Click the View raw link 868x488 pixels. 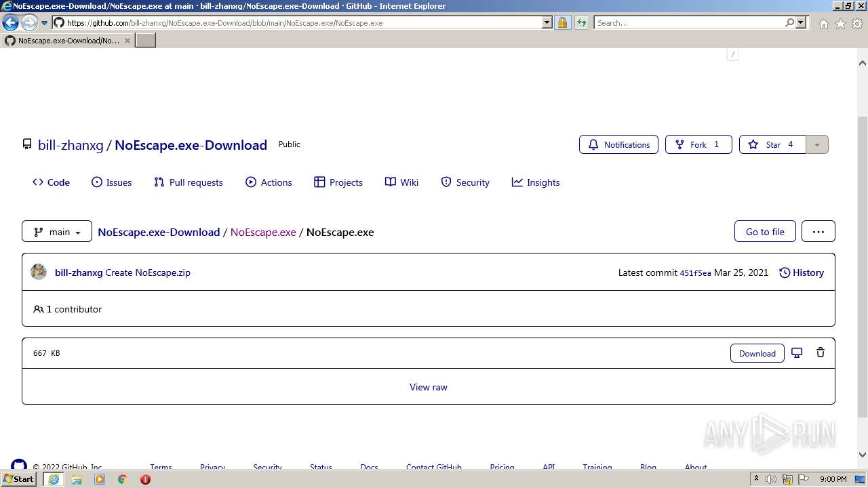(429, 387)
